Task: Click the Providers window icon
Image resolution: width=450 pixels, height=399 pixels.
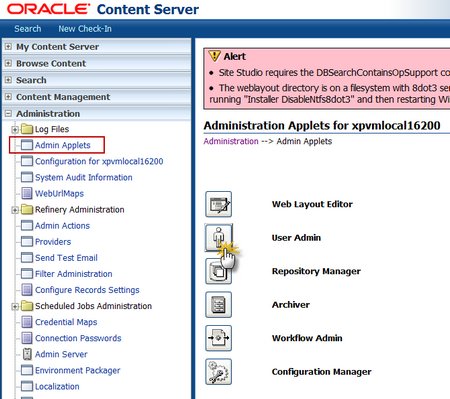Action: [x=27, y=241]
